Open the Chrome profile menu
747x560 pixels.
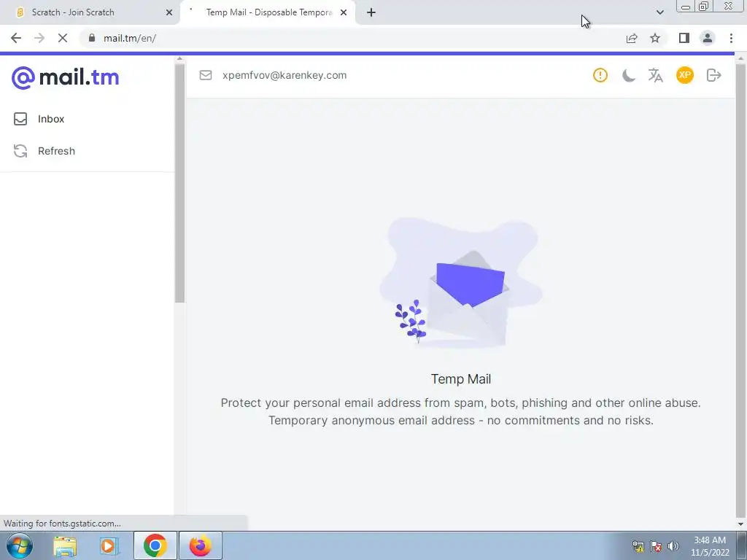[x=708, y=38]
